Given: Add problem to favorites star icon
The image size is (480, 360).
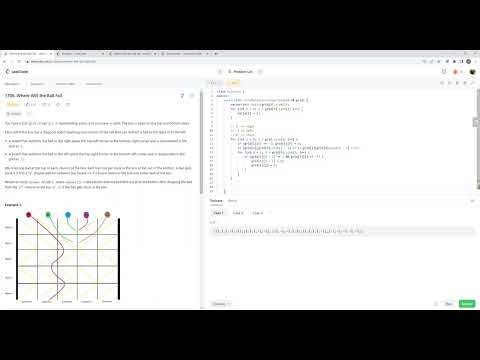Looking at the screenshot, I should click(58, 105).
